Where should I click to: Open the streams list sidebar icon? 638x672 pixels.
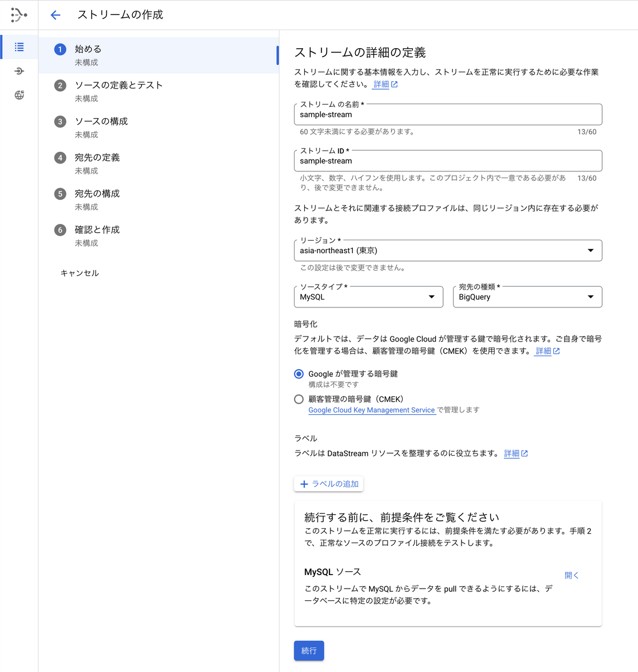pyautogui.click(x=19, y=47)
